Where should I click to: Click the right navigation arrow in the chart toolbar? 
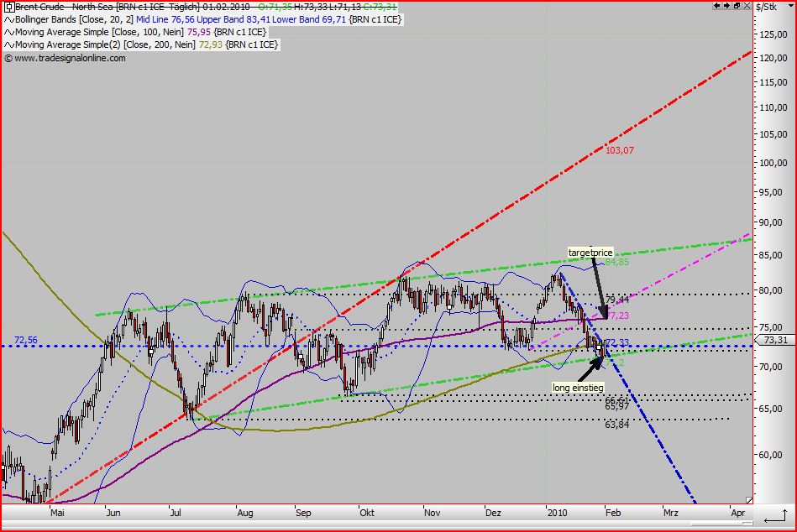click(727, 6)
